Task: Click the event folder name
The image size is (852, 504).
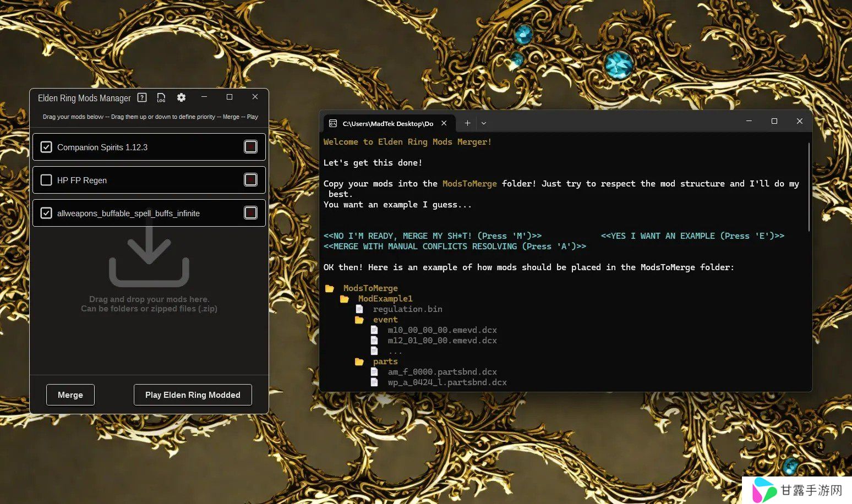Action: point(385,320)
